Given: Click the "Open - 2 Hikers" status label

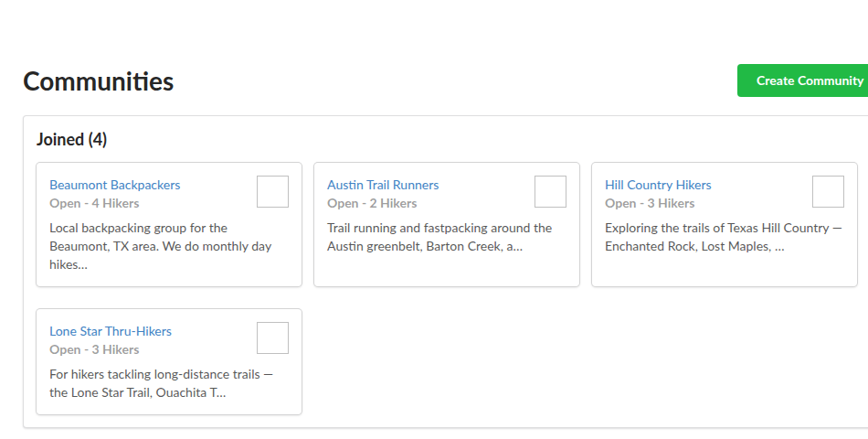Looking at the screenshot, I should [x=372, y=203].
